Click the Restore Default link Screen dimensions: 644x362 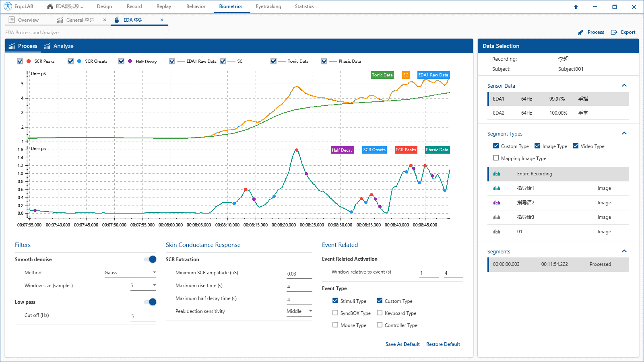pos(443,344)
